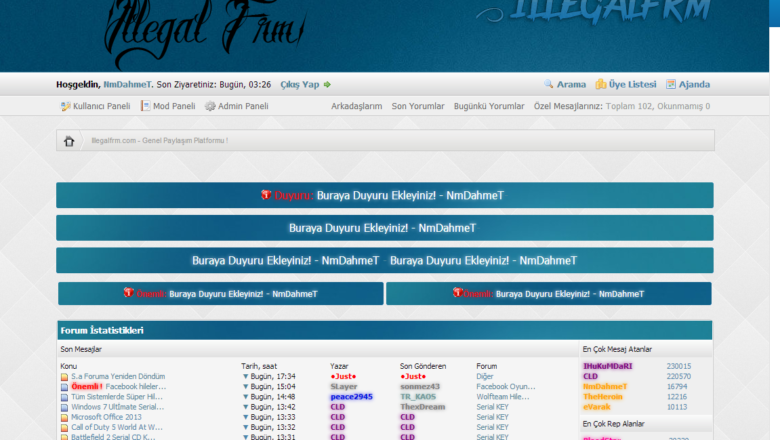Open last poster sonmez43 profile

point(420,386)
